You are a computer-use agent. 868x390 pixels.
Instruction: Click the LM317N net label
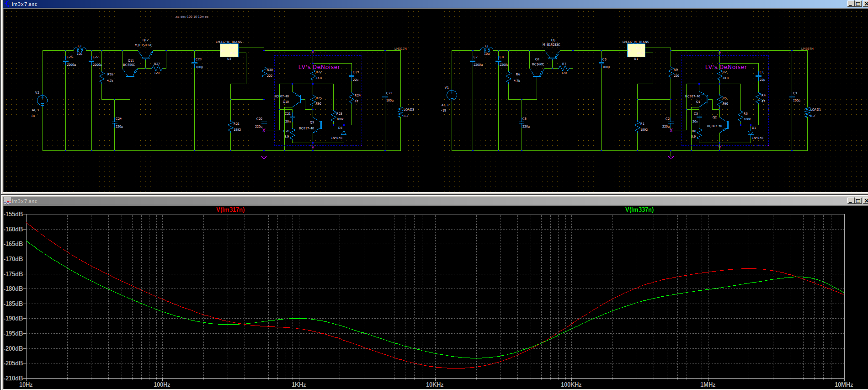[x=400, y=49]
